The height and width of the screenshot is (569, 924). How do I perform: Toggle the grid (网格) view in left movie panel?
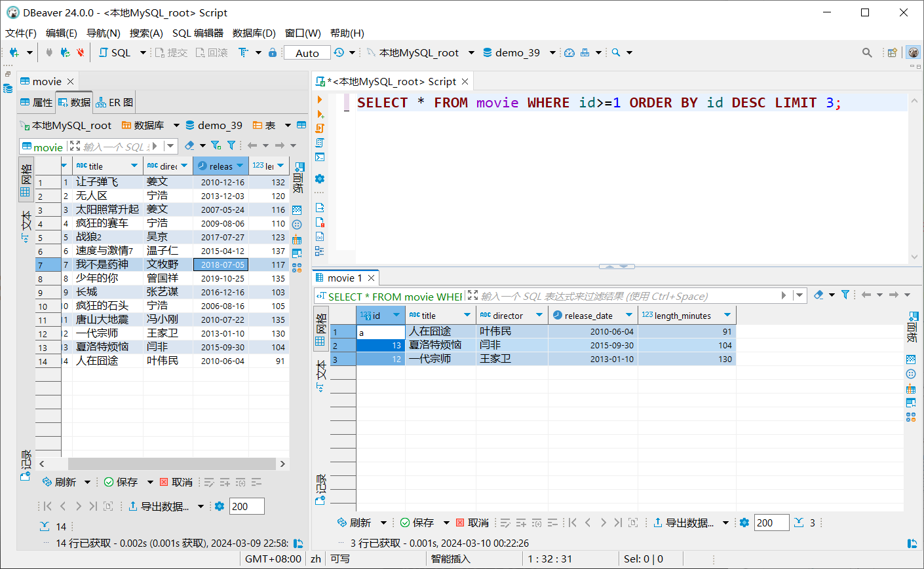[26, 178]
